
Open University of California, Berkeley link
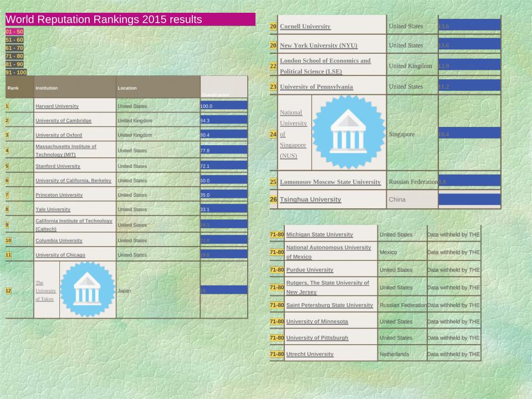pos(73,181)
